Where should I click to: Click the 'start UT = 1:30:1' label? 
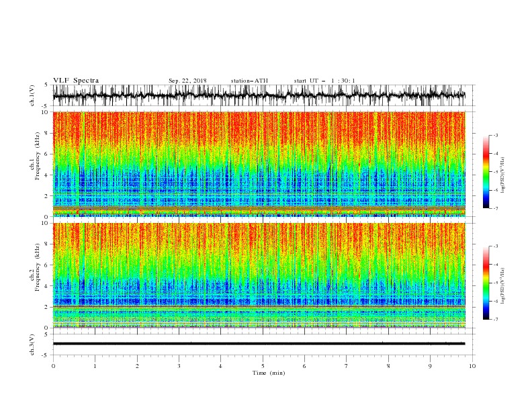(324, 81)
